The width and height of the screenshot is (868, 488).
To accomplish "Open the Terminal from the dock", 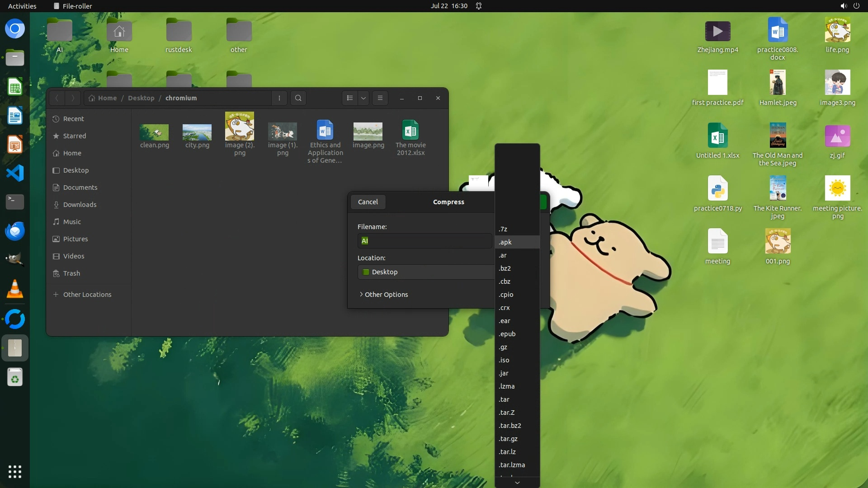I will click(15, 202).
